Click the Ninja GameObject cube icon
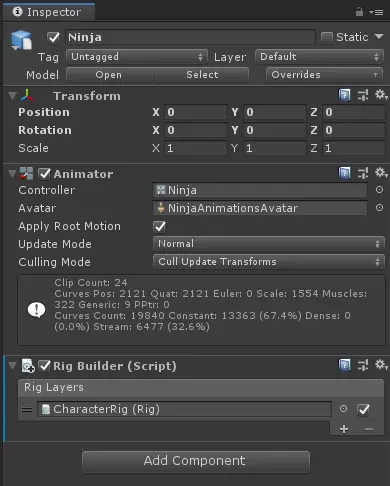 (x=21, y=40)
